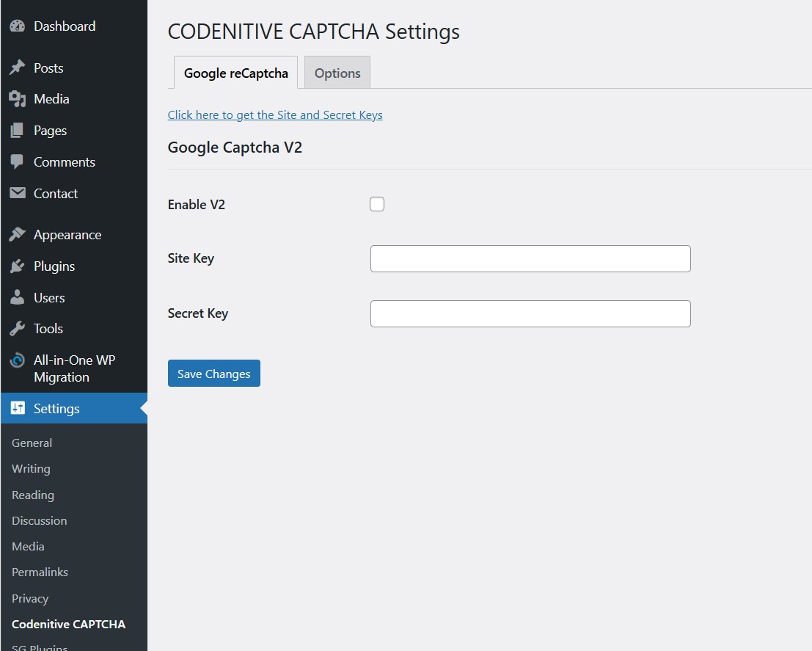Open Discussion settings submenu
This screenshot has height=651, width=812.
tap(40, 520)
